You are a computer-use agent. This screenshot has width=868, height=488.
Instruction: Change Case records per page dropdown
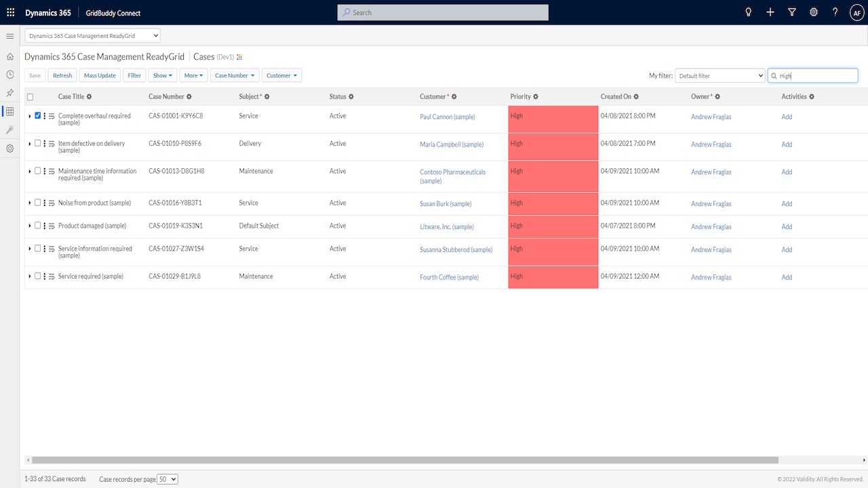pyautogui.click(x=167, y=479)
